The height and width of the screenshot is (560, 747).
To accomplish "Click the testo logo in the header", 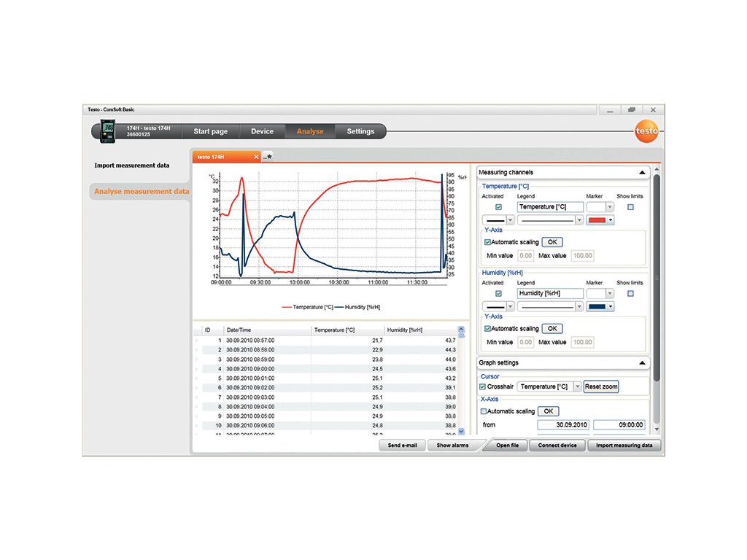I will (x=646, y=131).
